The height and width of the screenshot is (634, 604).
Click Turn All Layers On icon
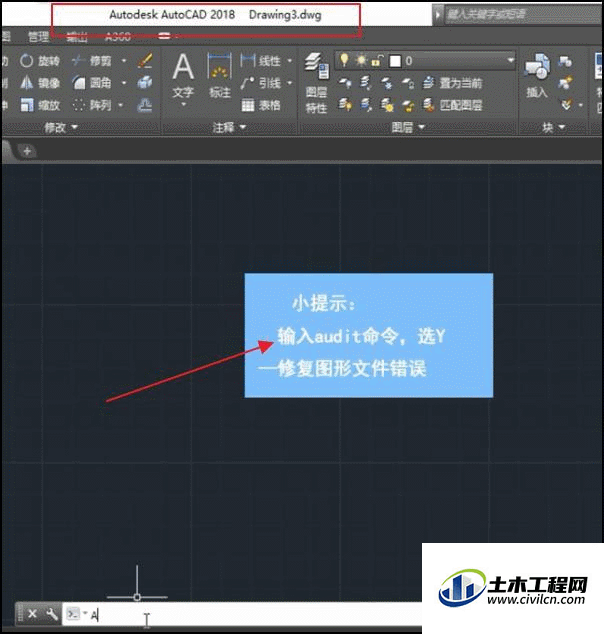pyautogui.click(x=344, y=105)
